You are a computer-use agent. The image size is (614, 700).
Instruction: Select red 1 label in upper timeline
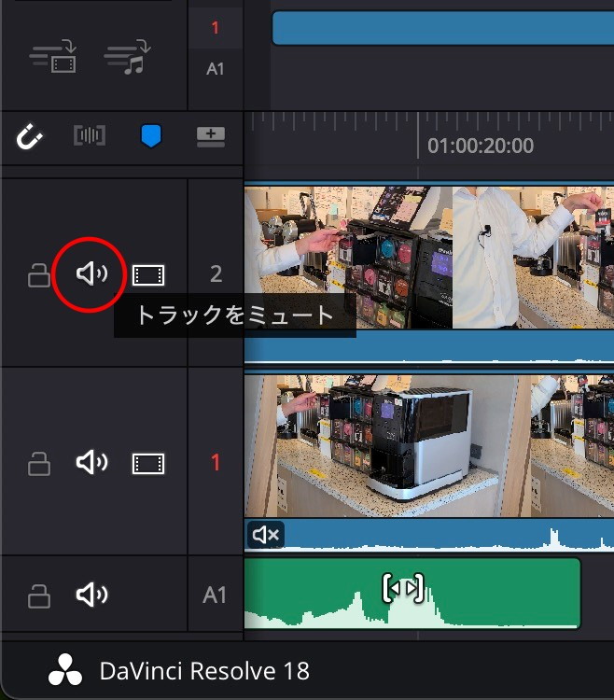[215, 28]
